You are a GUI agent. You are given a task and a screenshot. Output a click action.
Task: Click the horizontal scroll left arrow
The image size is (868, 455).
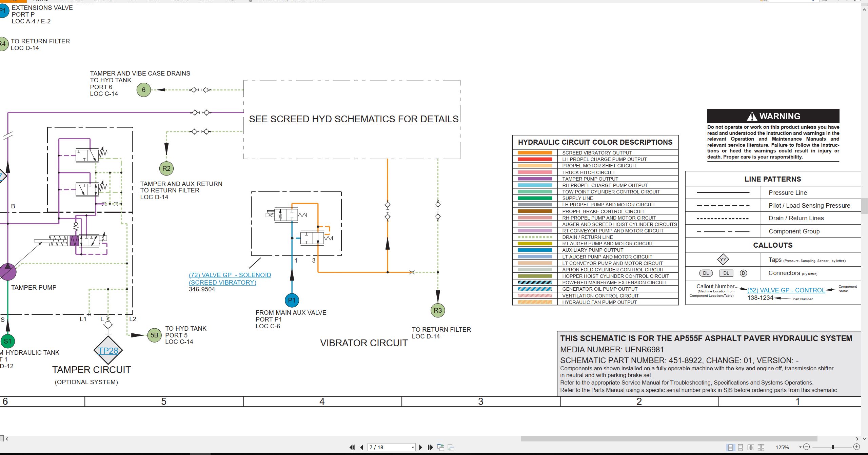[x=7, y=439]
